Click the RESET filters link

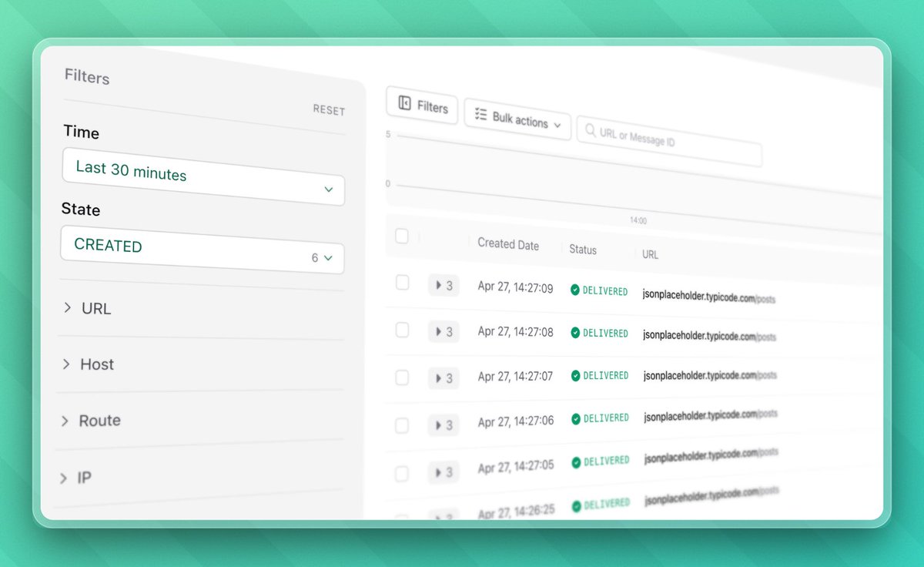pos(329,110)
